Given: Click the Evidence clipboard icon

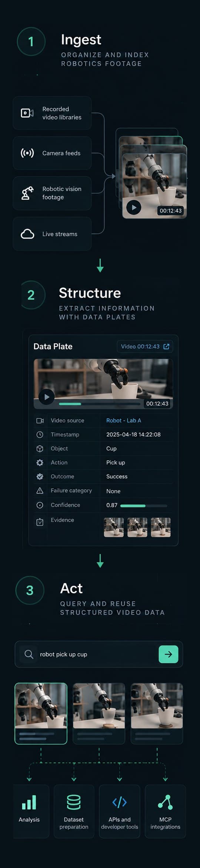Looking at the screenshot, I should pos(40,522).
